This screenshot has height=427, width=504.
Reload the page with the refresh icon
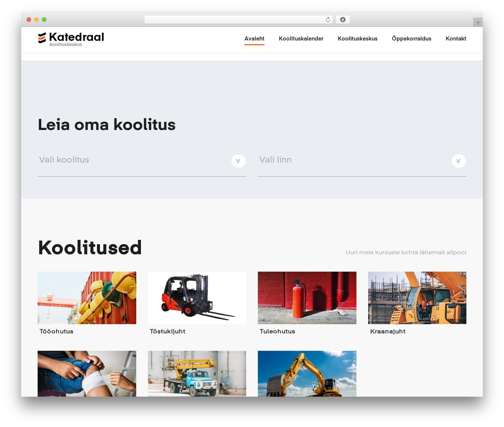click(328, 20)
